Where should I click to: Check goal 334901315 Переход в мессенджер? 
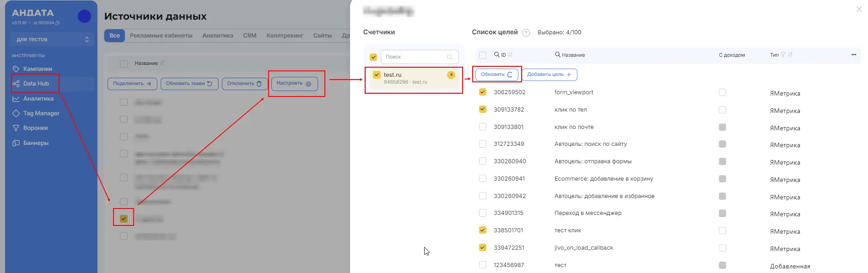pos(483,213)
